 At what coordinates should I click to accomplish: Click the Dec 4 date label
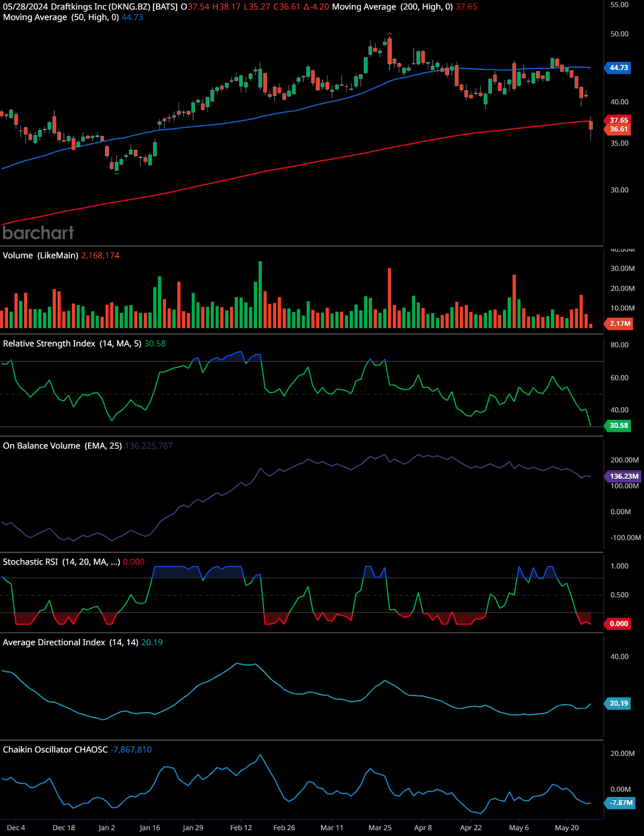click(16, 828)
